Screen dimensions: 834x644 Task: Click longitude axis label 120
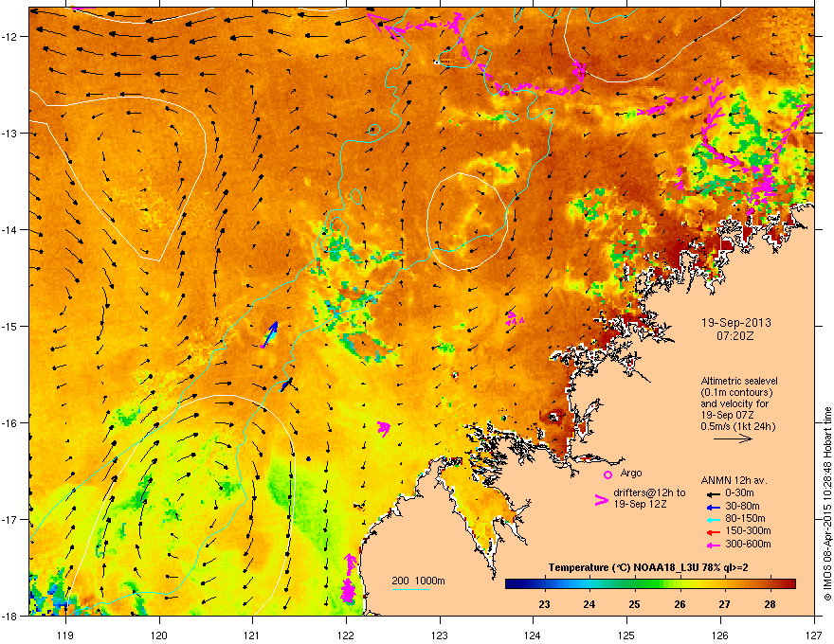tap(159, 635)
